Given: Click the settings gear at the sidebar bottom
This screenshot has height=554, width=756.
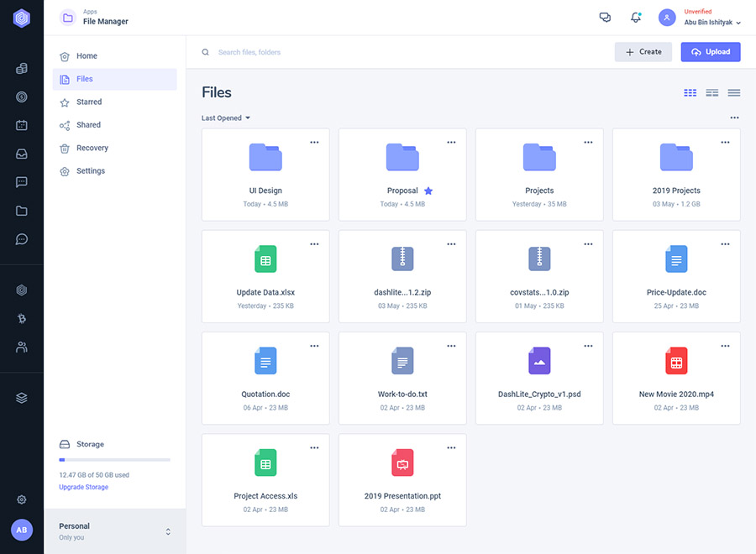Looking at the screenshot, I should 21,499.
